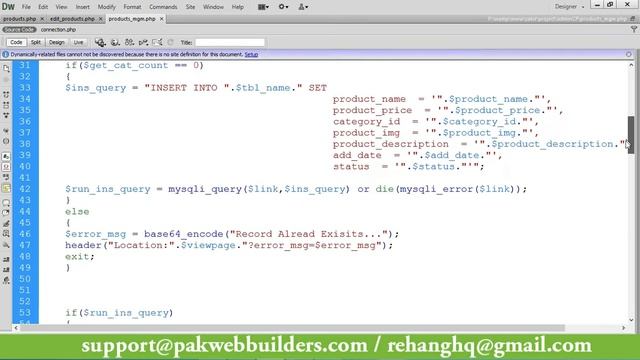Click the Move or Convert CSS icon

tap(6, 245)
